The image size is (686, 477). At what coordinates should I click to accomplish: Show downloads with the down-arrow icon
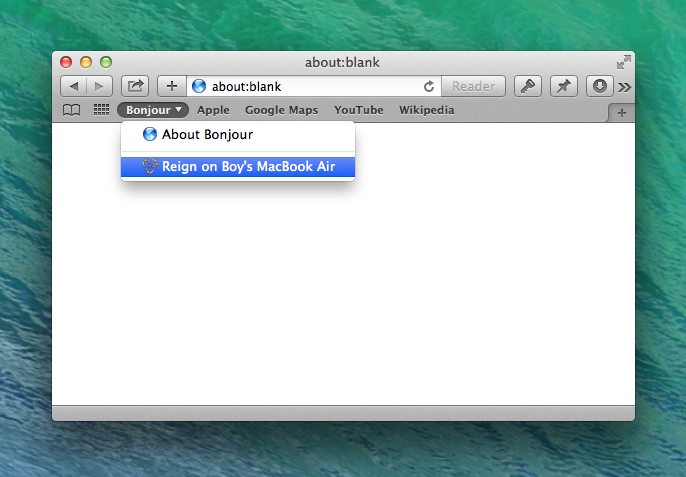point(599,86)
